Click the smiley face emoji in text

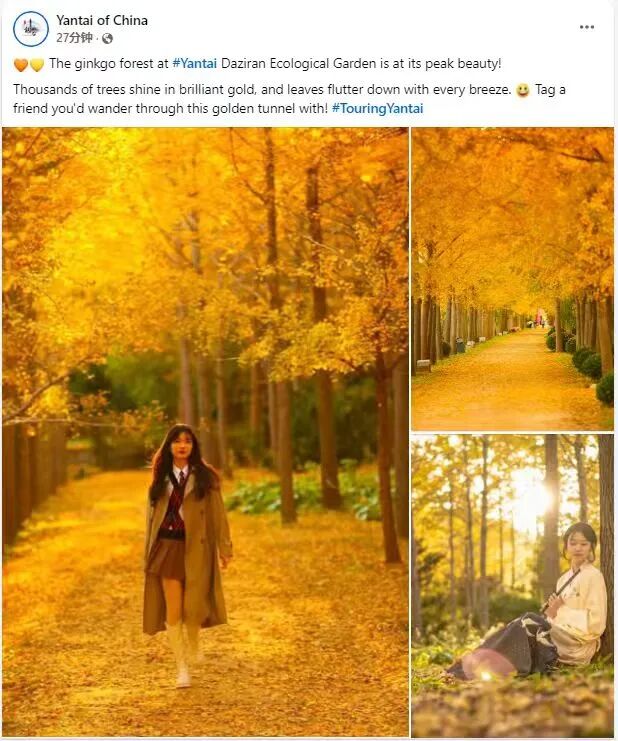tap(523, 90)
